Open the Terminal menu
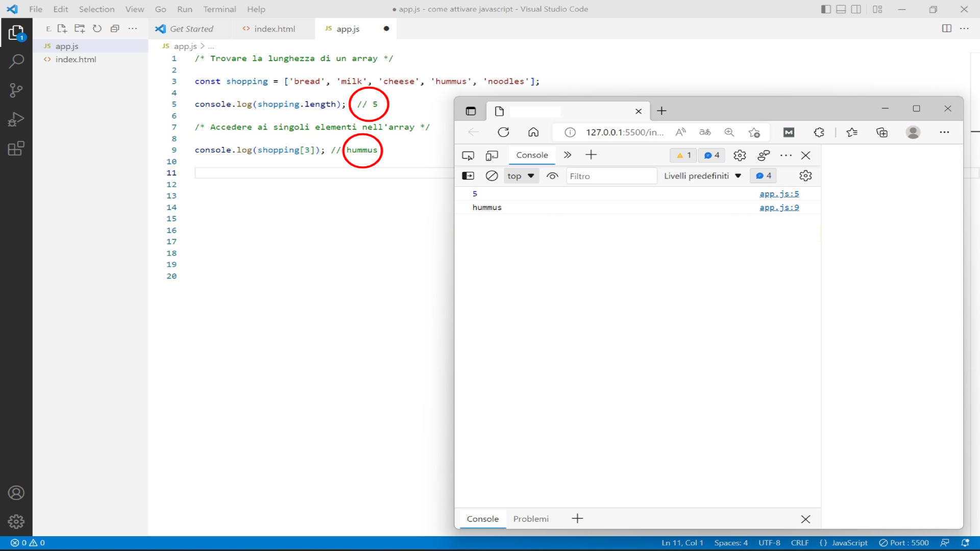The height and width of the screenshot is (551, 980). coord(219,9)
